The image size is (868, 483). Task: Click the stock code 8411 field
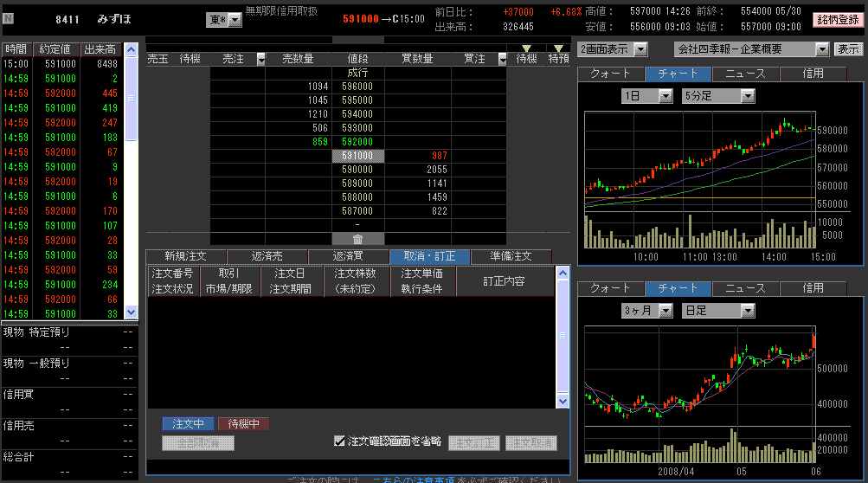point(68,19)
